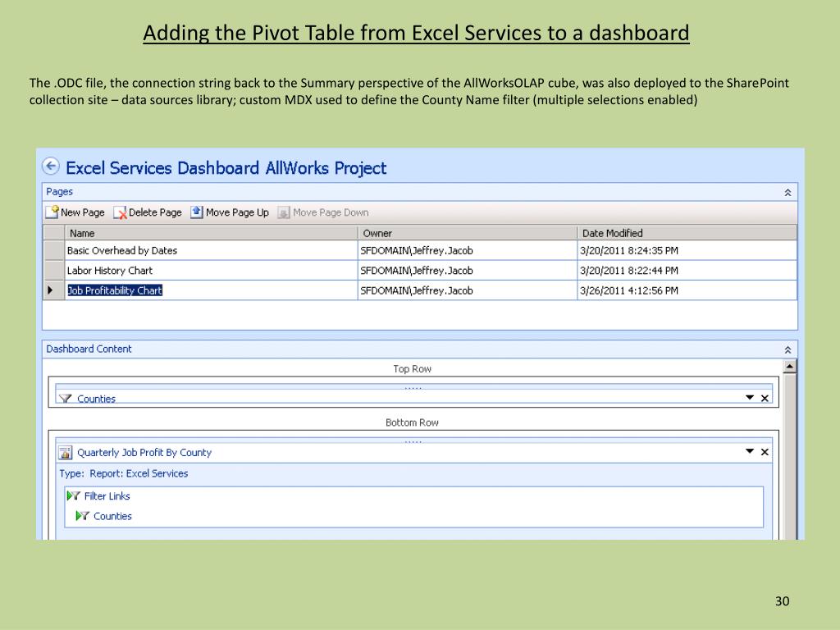Click the Move Page Up icon
This screenshot has width=840, height=630.
197,212
